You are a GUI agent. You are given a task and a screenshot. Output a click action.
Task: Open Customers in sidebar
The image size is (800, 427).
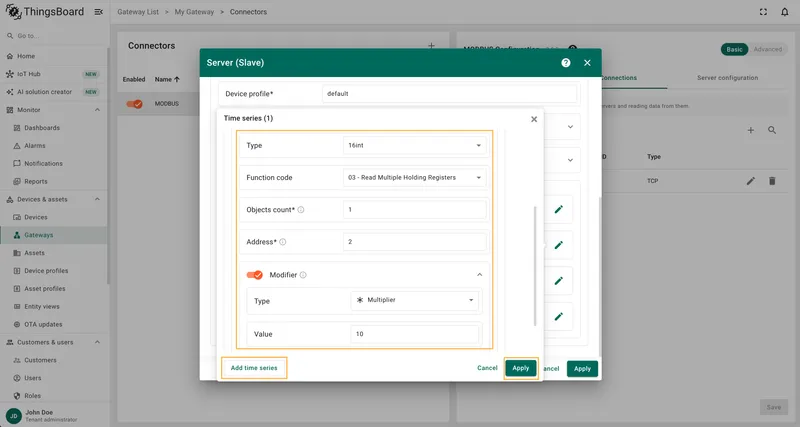point(54,360)
